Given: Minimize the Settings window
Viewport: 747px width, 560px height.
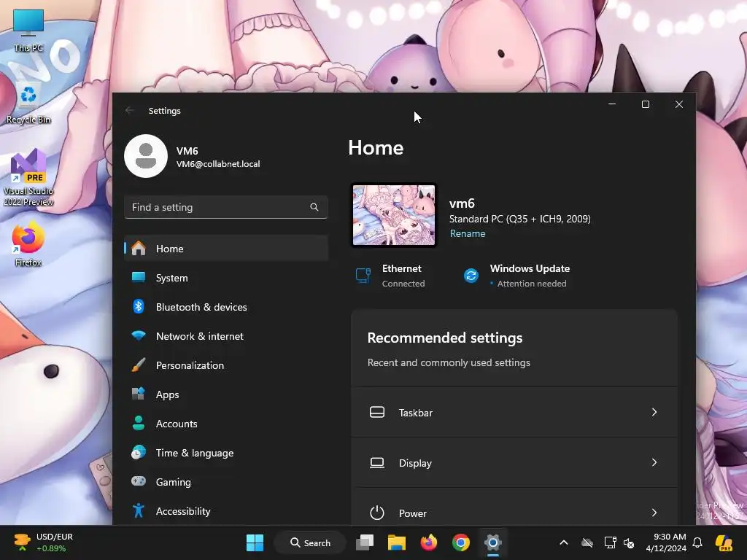Looking at the screenshot, I should pos(612,104).
